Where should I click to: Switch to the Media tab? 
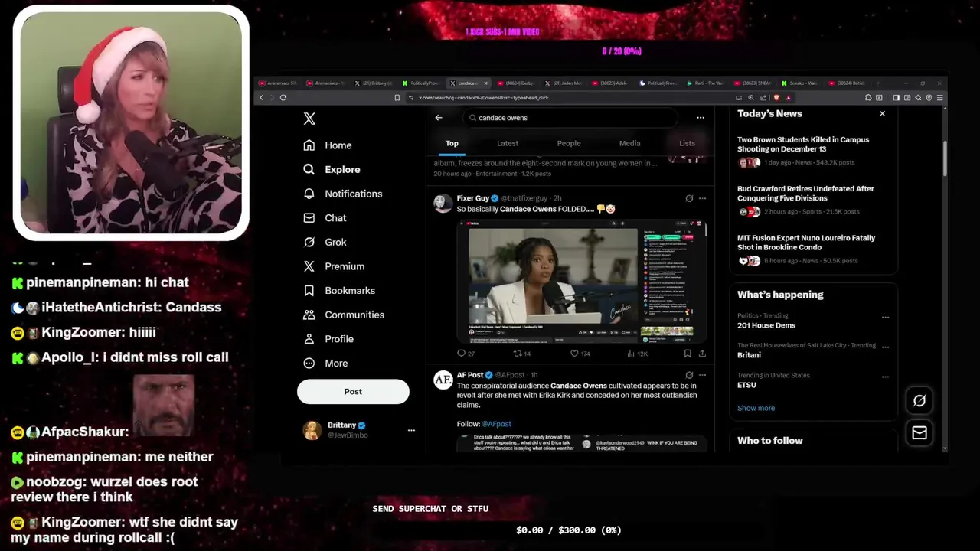[629, 143]
